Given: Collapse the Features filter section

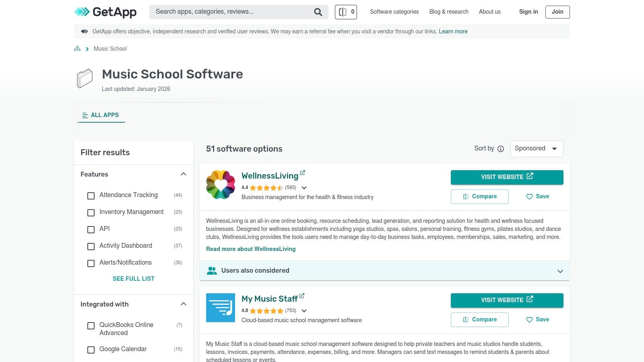Looking at the screenshot, I should pyautogui.click(x=184, y=174).
